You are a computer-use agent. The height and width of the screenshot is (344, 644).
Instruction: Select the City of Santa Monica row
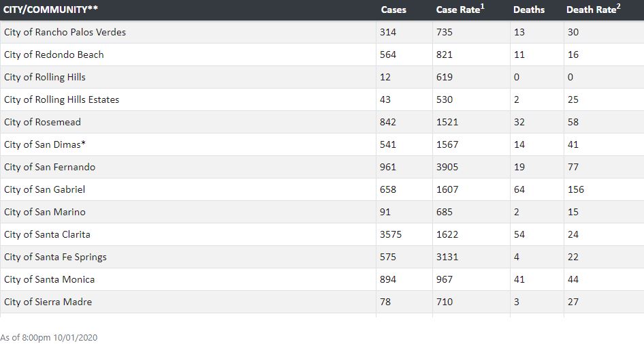click(x=322, y=279)
